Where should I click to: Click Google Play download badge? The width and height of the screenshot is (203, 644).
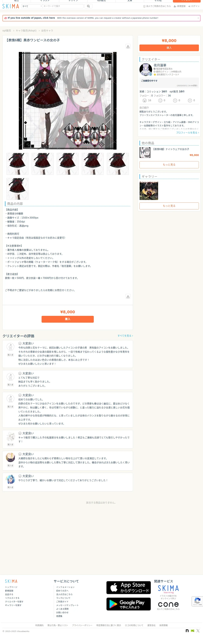coord(129,604)
